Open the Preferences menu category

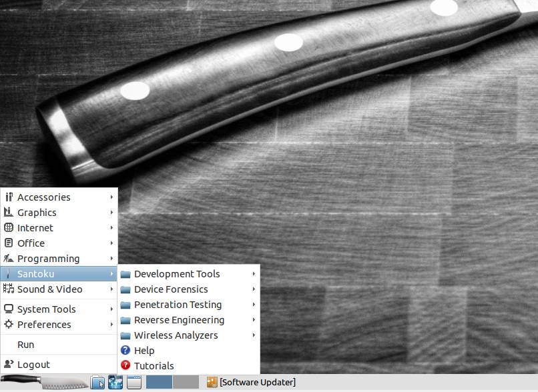(59, 325)
